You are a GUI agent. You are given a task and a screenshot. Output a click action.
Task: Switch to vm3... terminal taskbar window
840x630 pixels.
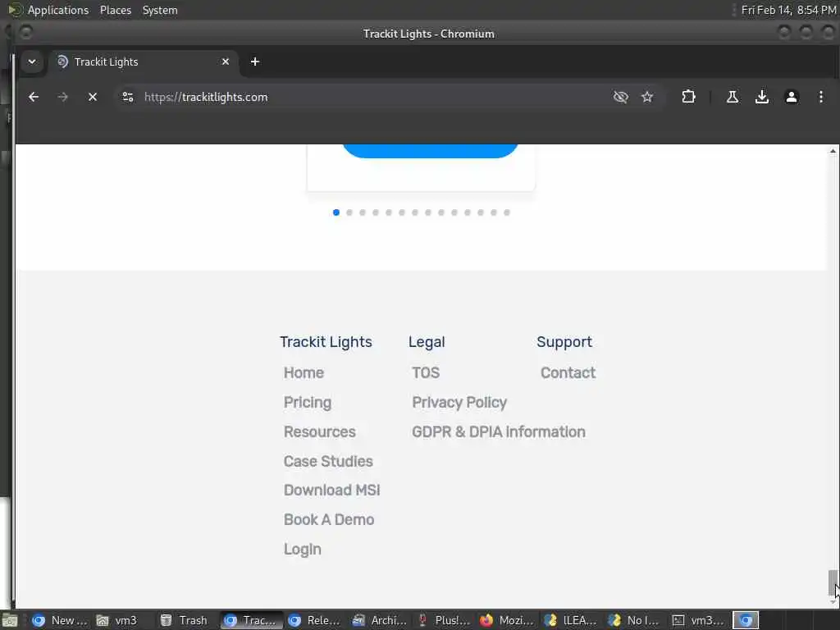tap(699, 620)
